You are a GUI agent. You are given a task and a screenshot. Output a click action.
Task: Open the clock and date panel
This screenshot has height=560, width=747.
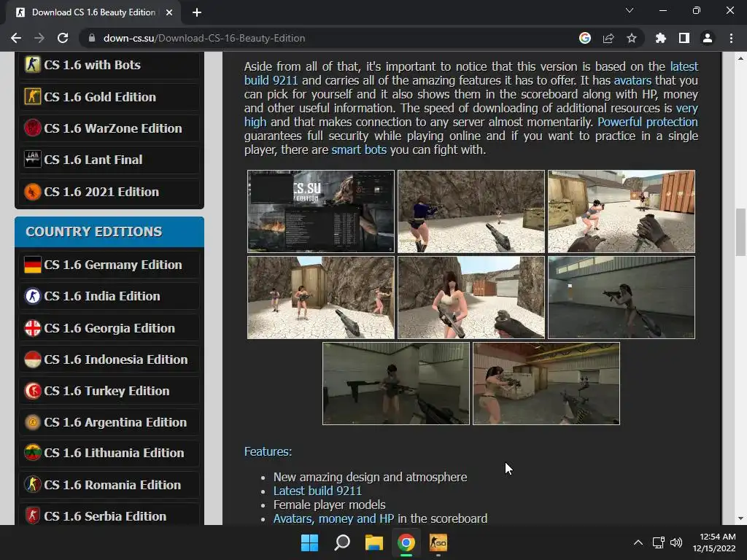point(713,542)
